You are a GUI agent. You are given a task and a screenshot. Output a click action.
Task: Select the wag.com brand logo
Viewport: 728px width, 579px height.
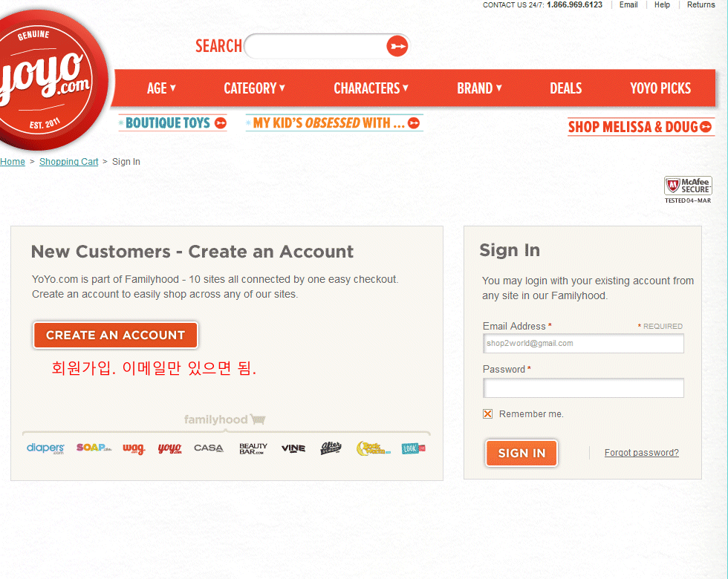tap(134, 448)
